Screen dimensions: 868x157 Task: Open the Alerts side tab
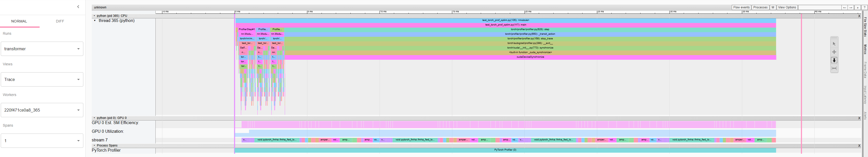[x=865, y=115]
